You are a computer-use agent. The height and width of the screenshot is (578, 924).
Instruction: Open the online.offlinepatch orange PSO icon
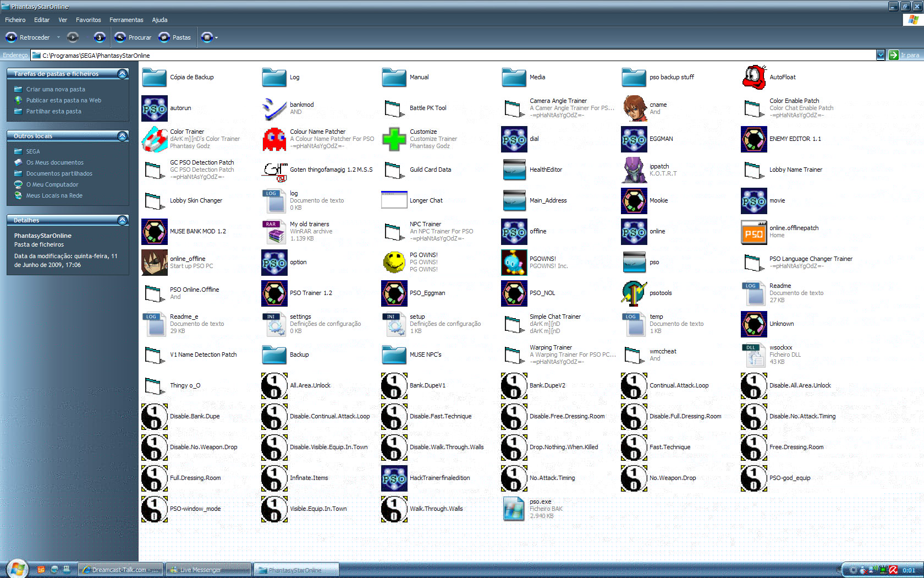click(x=754, y=231)
